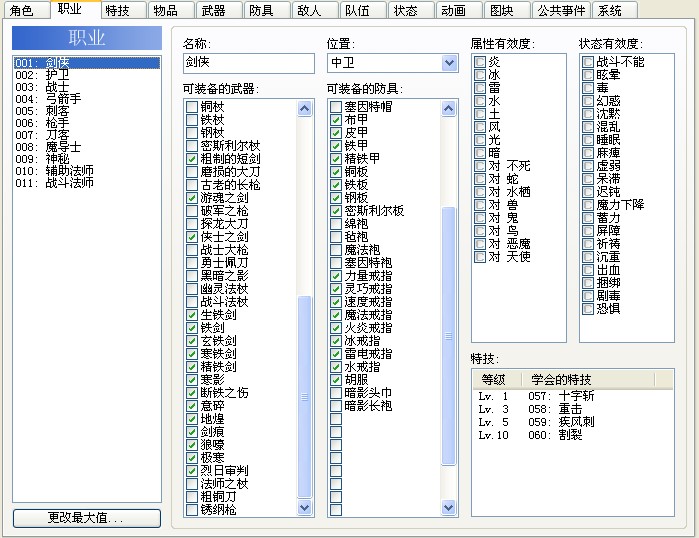Screen dimensions: 699x538
Task: Click the 更改最大值 button
Action: (x=87, y=518)
